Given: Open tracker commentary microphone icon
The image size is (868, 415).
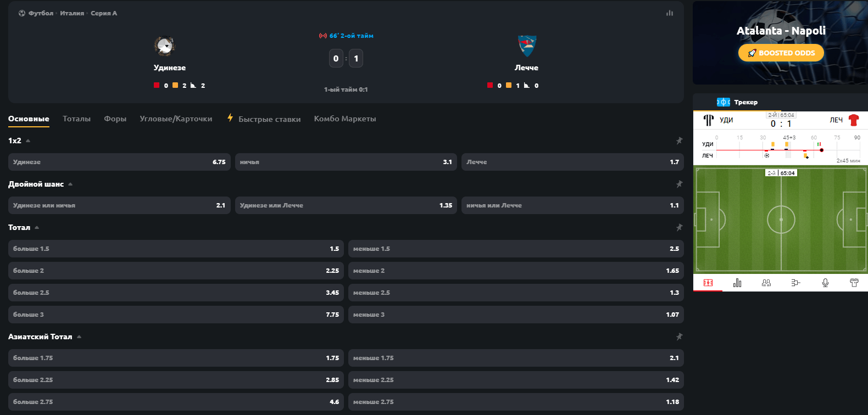Looking at the screenshot, I should point(825,283).
